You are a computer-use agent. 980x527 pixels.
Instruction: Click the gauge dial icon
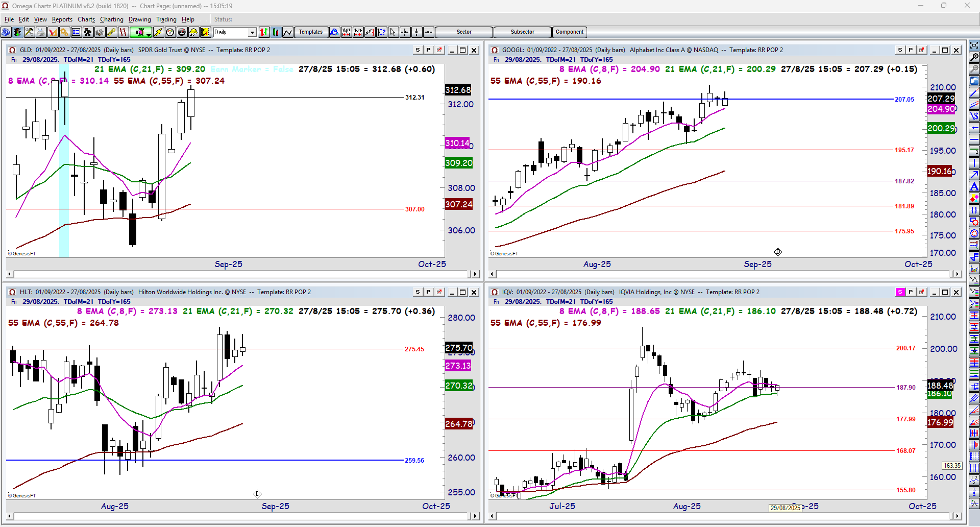pyautogui.click(x=170, y=32)
